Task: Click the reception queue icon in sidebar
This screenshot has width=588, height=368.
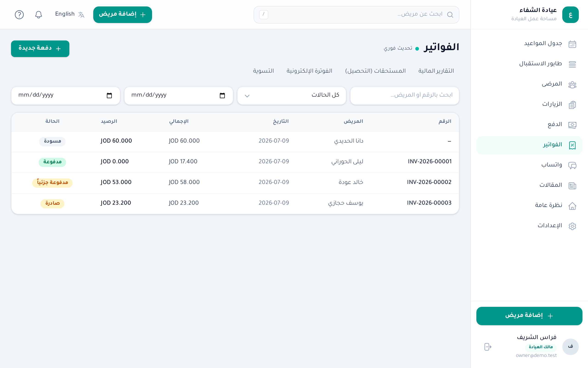Action: (572, 64)
